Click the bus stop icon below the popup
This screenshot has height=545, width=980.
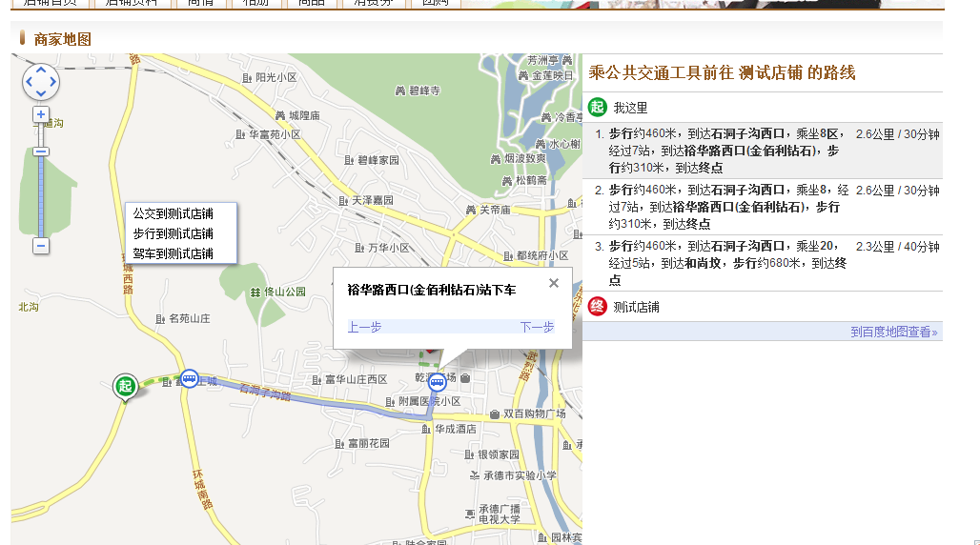[x=438, y=381]
